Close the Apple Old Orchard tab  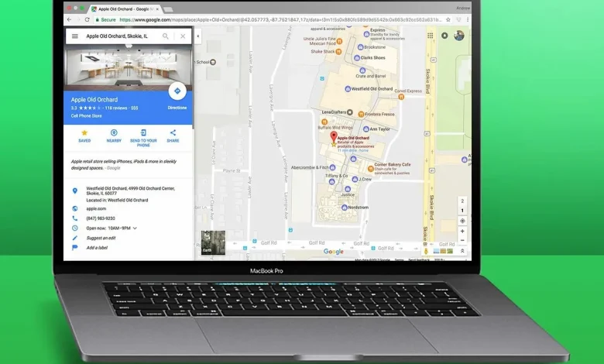(x=157, y=9)
